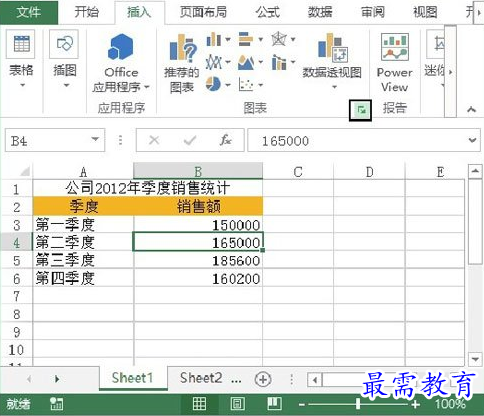
Task: Select cell with 185600
Action: click(198, 260)
